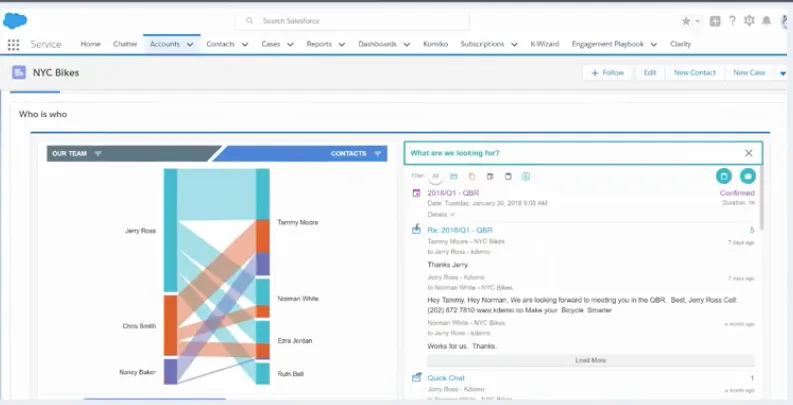
Task: Expand the Reports tab chevron
Action: coord(342,44)
